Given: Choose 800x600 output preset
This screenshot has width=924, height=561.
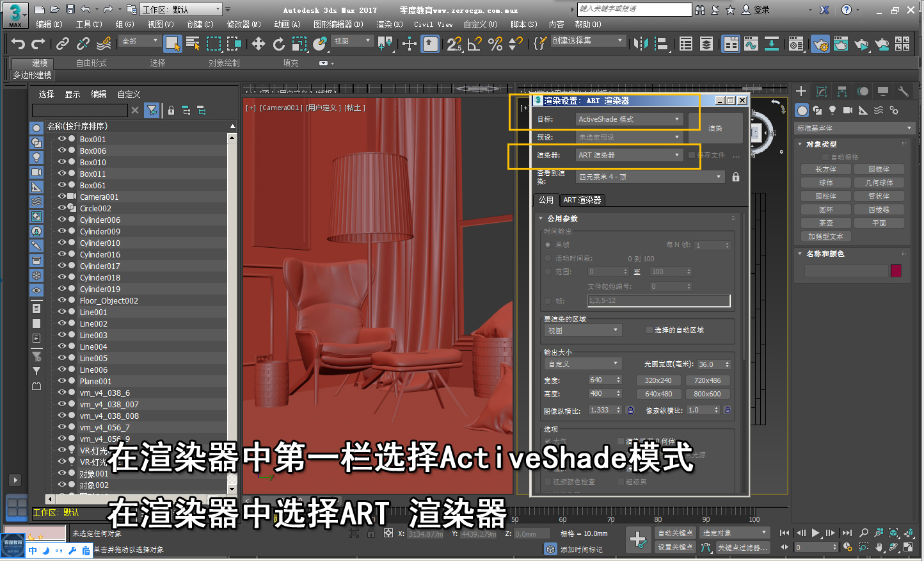Looking at the screenshot, I should pyautogui.click(x=707, y=394).
